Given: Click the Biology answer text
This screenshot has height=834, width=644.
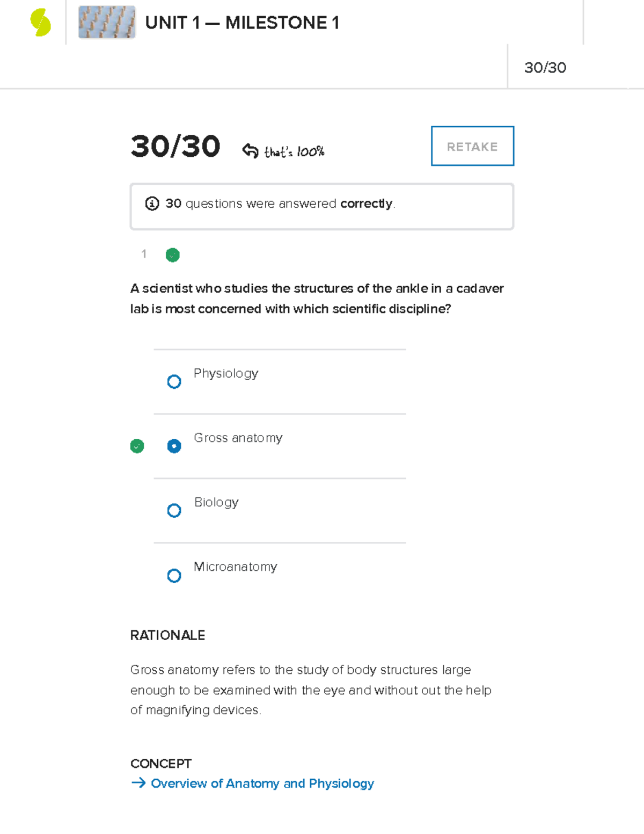Looking at the screenshot, I should (x=216, y=503).
